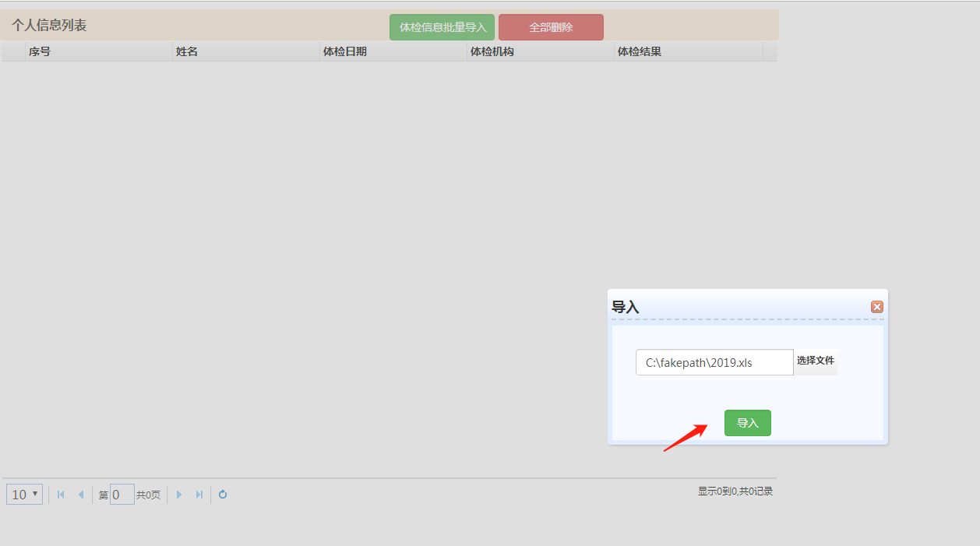Click the 姓名 column header
Image resolution: width=980 pixels, height=546 pixels.
[x=246, y=51]
